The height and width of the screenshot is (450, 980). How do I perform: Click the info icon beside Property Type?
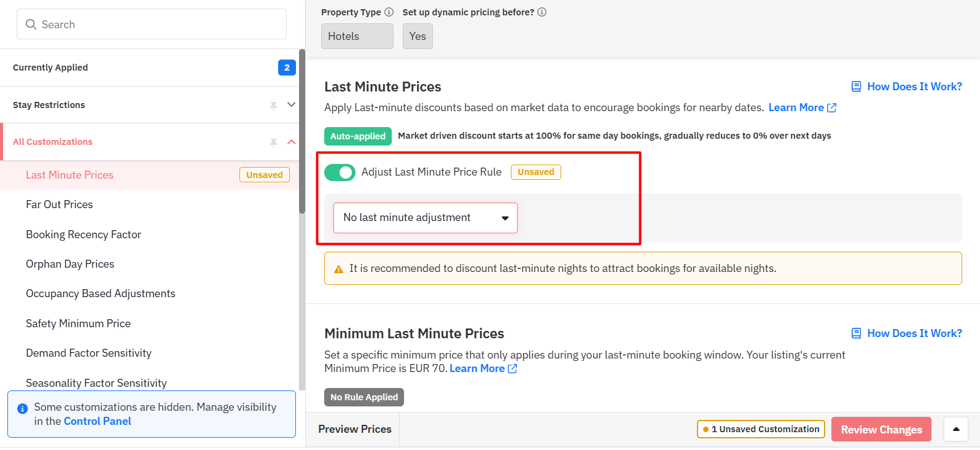389,12
